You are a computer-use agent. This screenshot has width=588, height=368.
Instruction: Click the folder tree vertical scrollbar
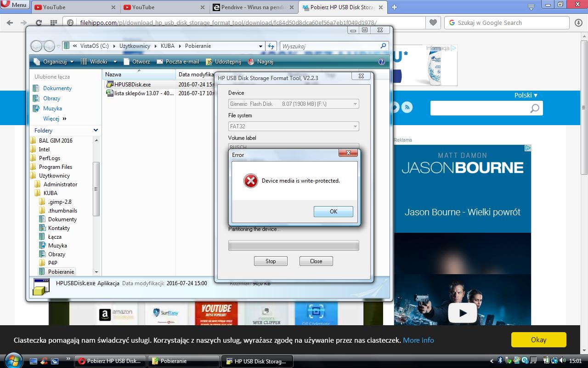pos(96,189)
